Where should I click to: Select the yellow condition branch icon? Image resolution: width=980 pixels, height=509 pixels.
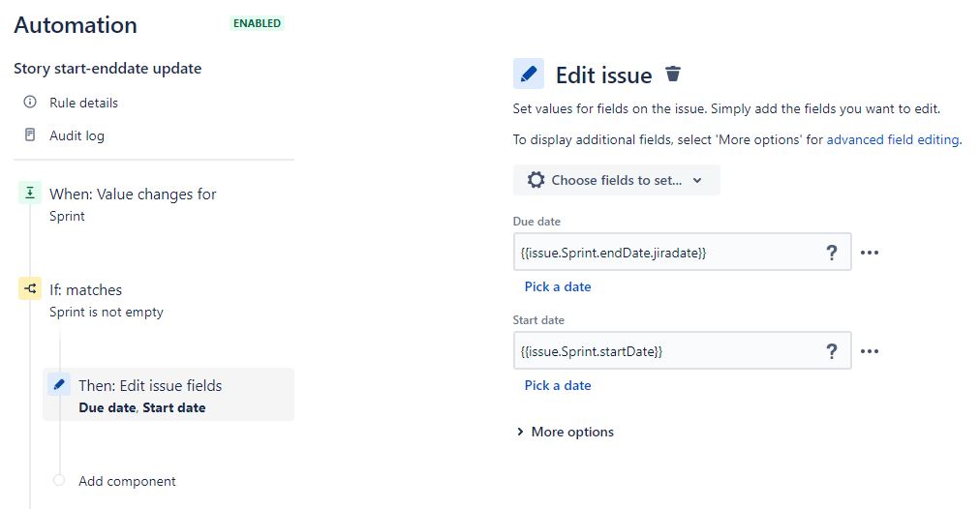pyautogui.click(x=30, y=288)
